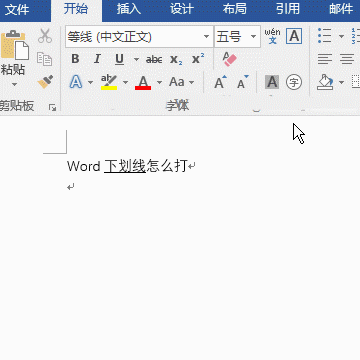The height and width of the screenshot is (360, 360).
Task: Click the Clear Formatting eraser icon
Action: [x=229, y=59]
